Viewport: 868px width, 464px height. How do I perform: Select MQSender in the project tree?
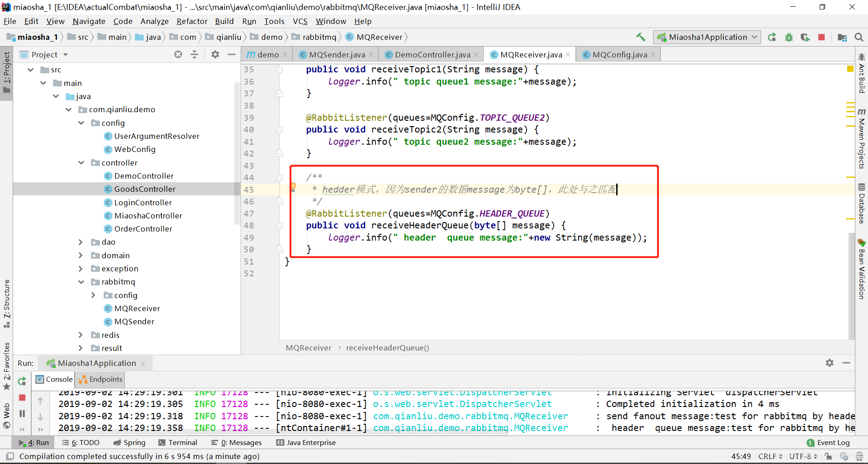[x=134, y=322]
